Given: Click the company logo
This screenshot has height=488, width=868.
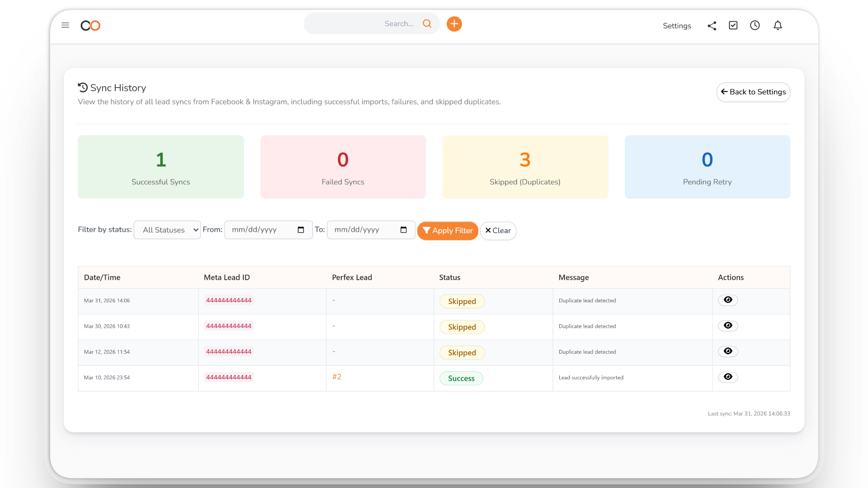Looking at the screenshot, I should [90, 26].
